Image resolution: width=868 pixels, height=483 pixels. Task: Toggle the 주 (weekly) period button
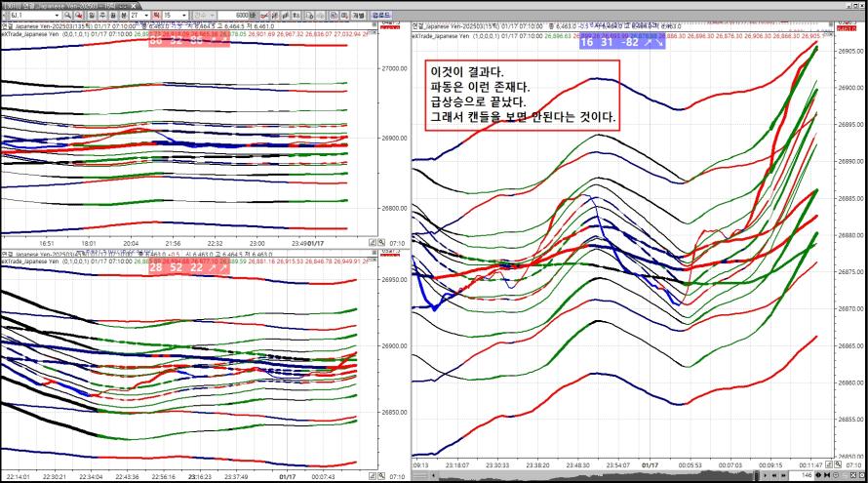(x=102, y=16)
